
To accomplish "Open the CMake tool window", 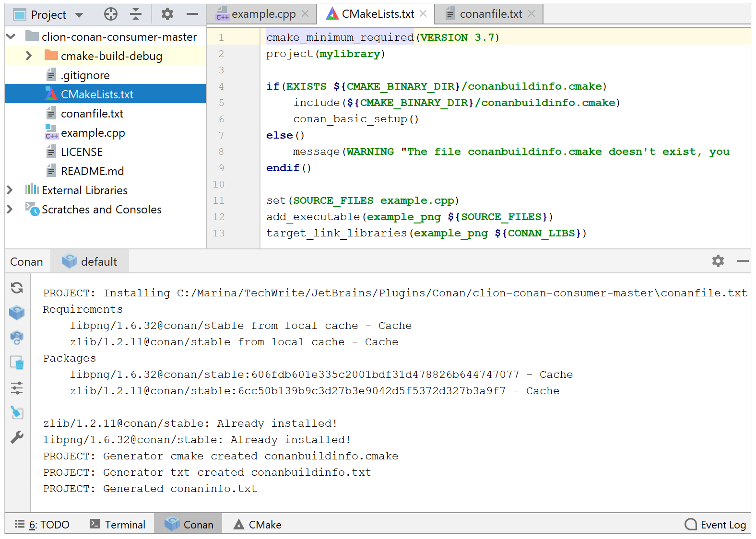I will [258, 525].
